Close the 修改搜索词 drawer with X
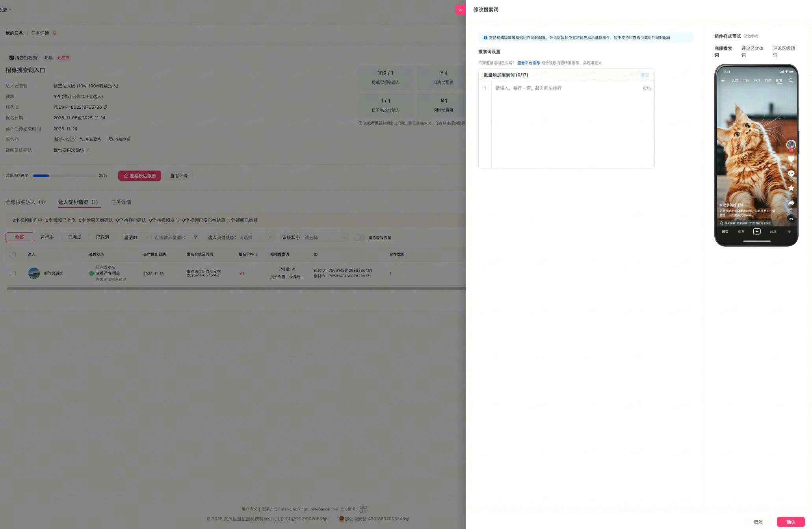The height and width of the screenshot is (529, 812). click(x=460, y=10)
